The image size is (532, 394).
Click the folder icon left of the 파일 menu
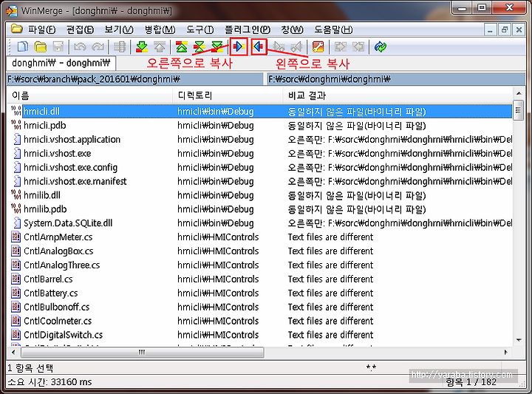click(16, 29)
